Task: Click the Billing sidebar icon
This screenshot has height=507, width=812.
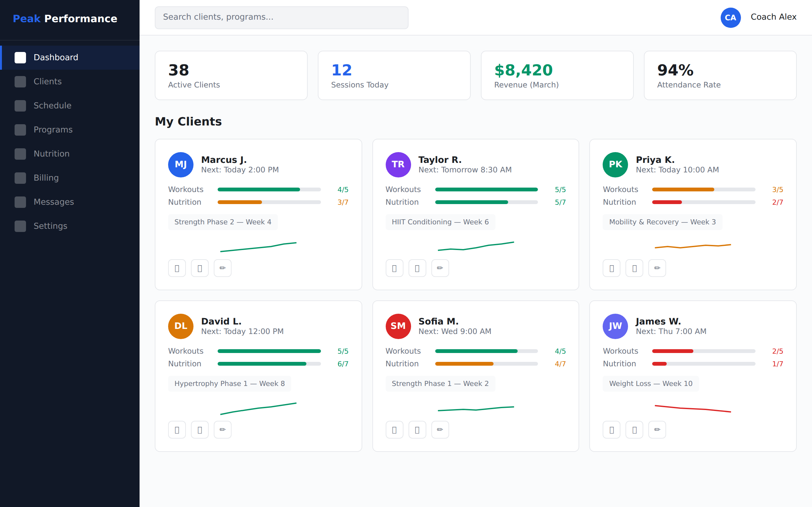Action: point(20,178)
